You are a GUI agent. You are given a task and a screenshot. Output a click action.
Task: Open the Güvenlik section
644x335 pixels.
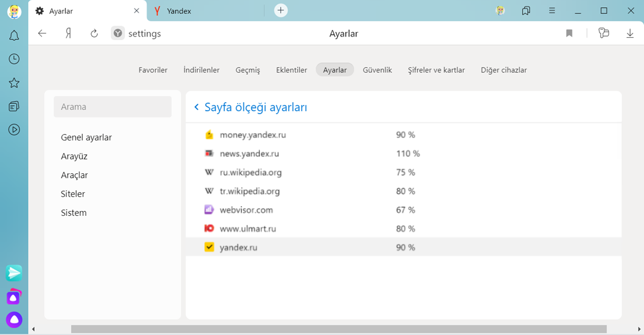point(377,70)
